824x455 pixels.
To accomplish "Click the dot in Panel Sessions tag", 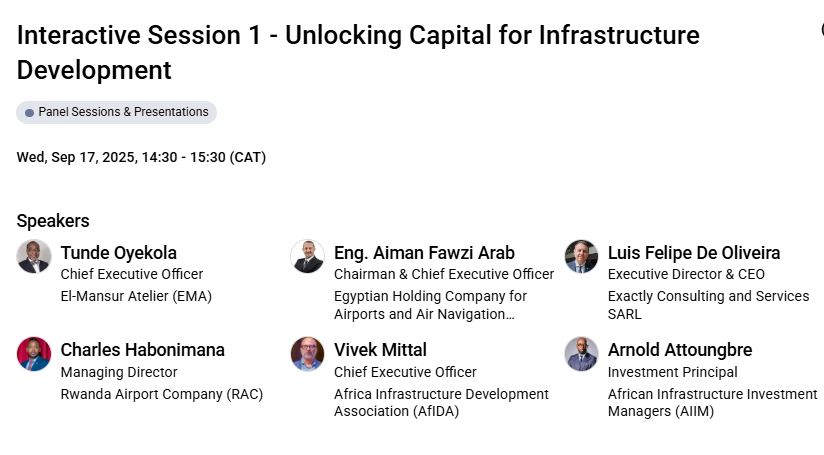I will point(29,112).
